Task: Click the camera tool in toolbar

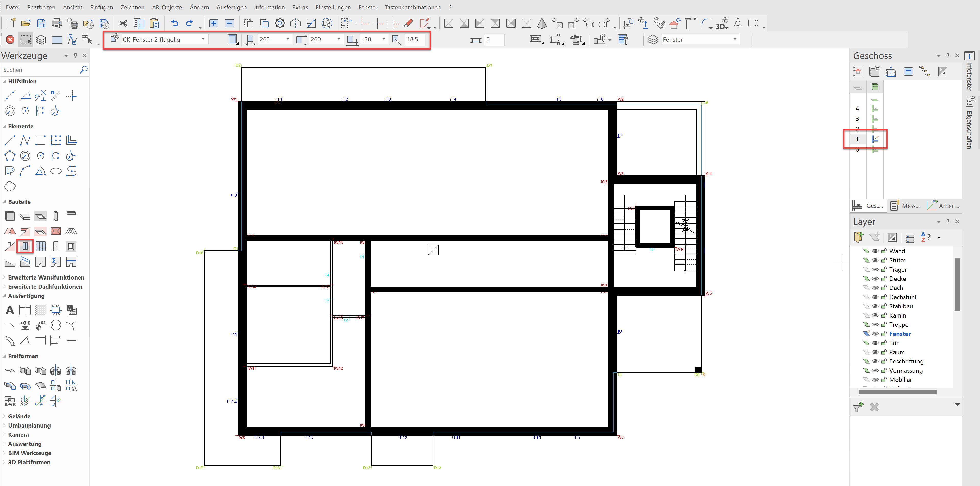Action: click(x=753, y=23)
